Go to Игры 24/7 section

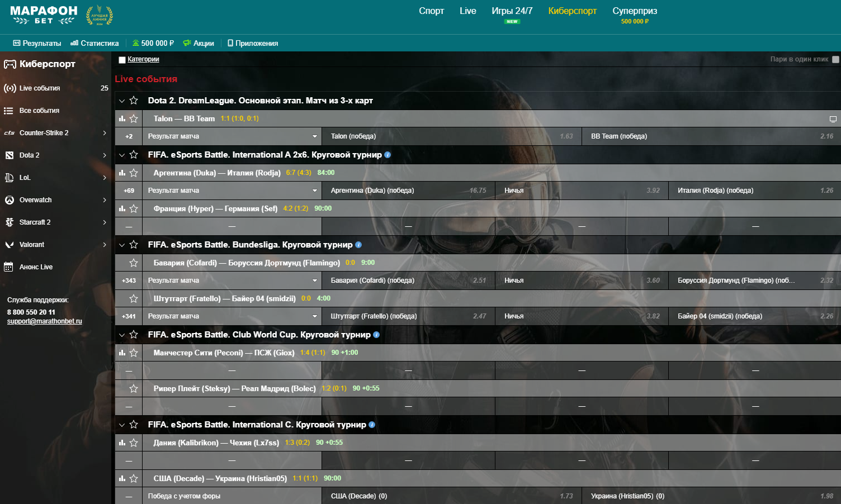pos(512,11)
